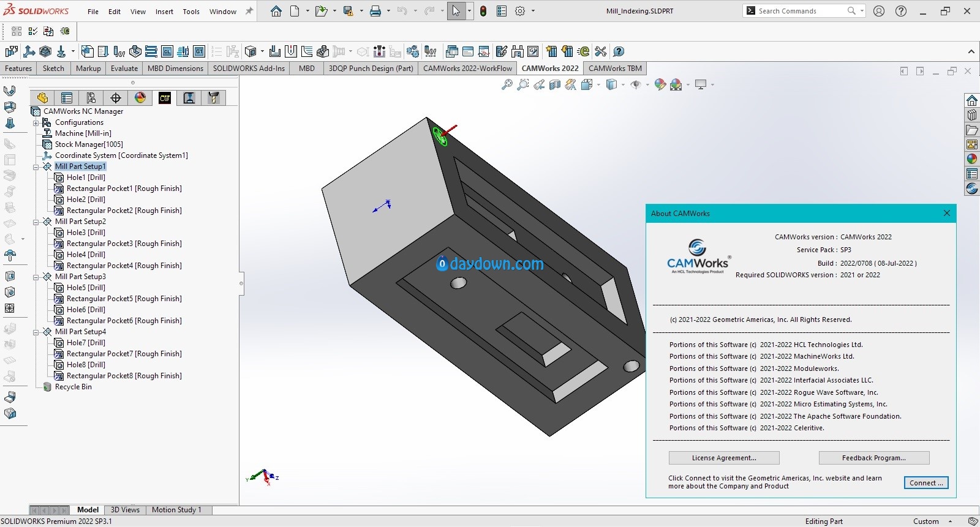The height and width of the screenshot is (527, 980).
Task: Open Design Library in the task pane
Action: 972,115
